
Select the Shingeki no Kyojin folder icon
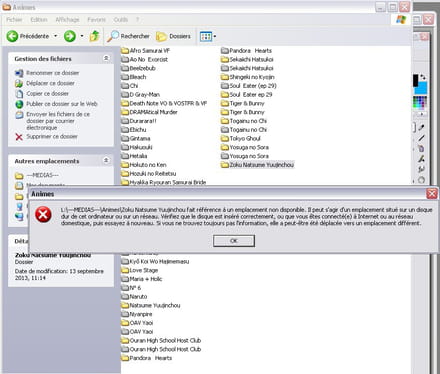[225, 77]
